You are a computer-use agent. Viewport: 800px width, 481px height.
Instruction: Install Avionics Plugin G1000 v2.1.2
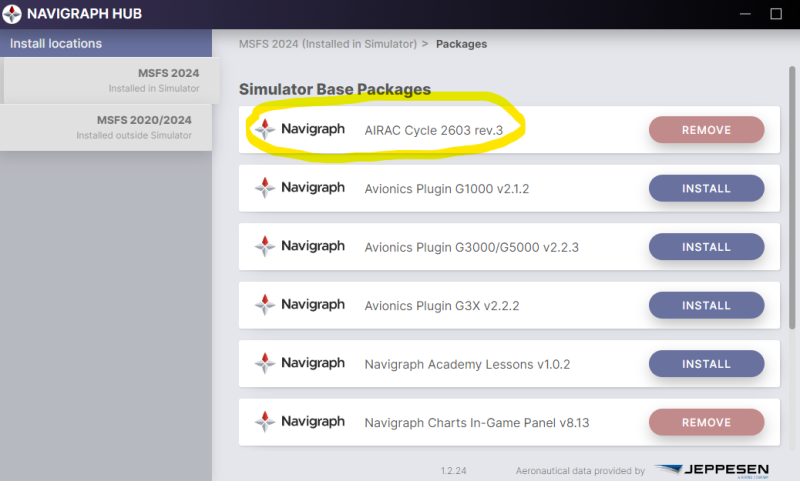(x=707, y=189)
